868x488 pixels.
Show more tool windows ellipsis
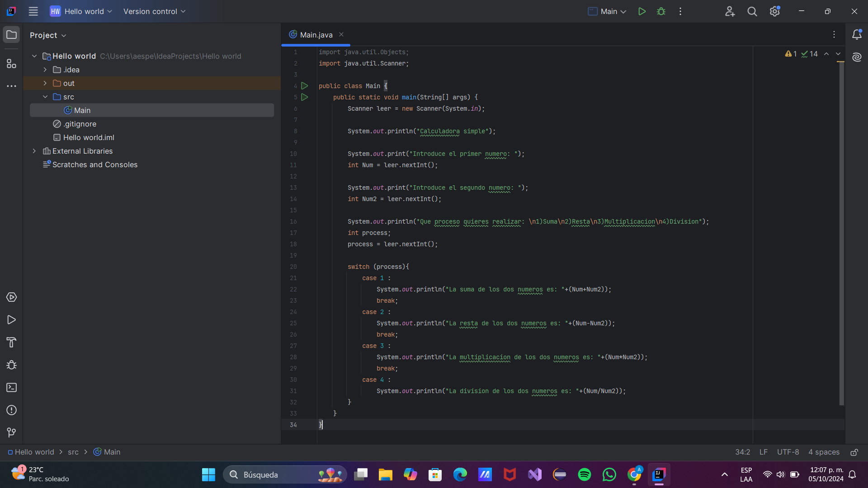click(12, 86)
